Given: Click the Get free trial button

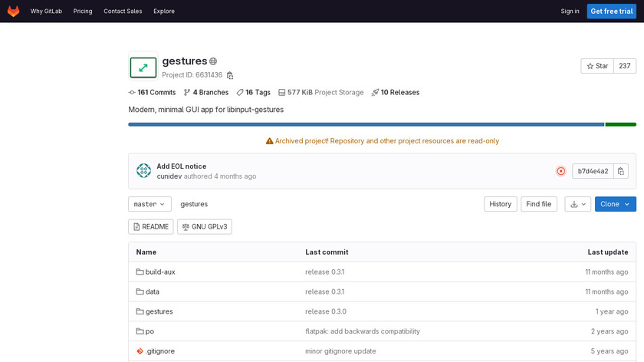Looking at the screenshot, I should pos(610,12).
